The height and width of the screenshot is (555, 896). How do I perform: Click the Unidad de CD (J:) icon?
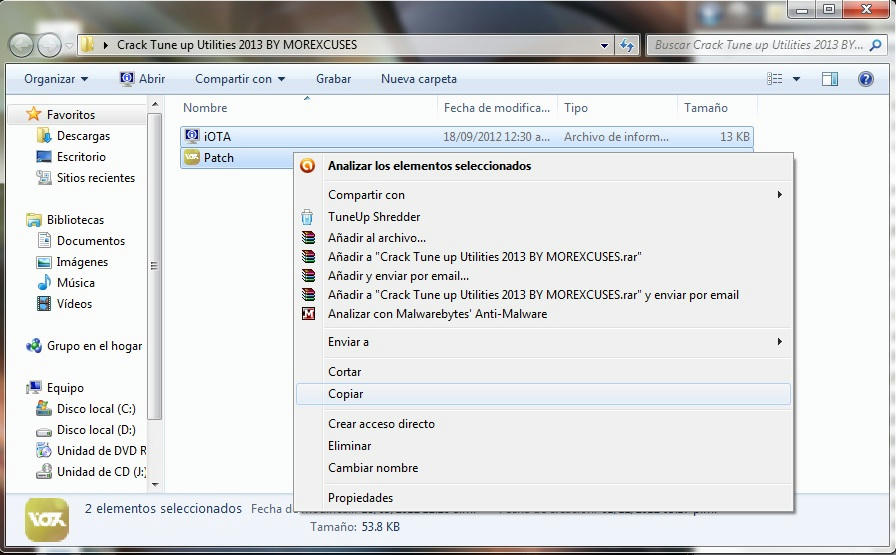[43, 472]
